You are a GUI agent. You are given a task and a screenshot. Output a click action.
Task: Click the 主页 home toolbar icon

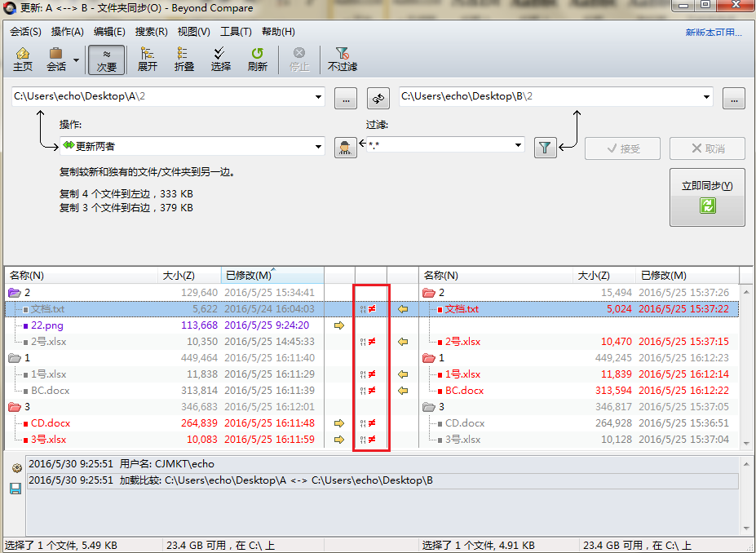(x=23, y=59)
